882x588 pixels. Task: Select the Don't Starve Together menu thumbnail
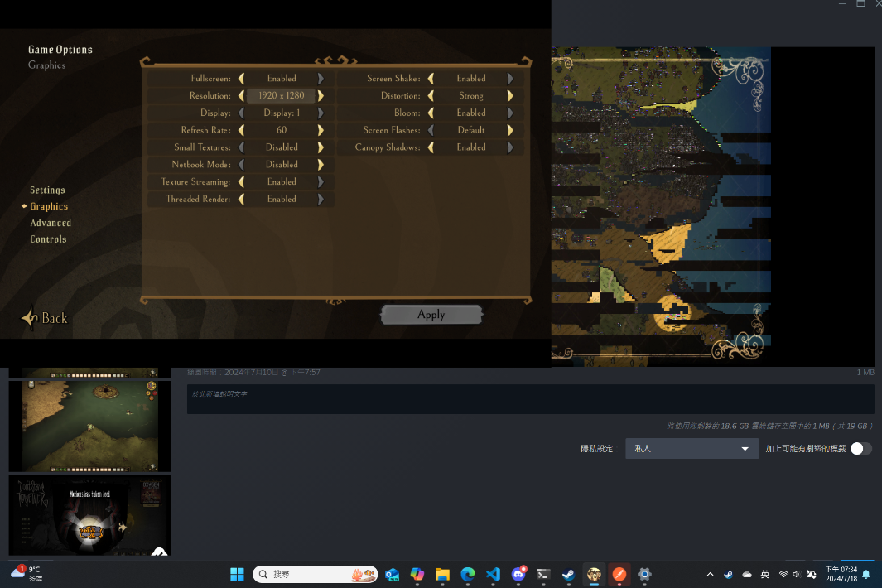(x=90, y=515)
